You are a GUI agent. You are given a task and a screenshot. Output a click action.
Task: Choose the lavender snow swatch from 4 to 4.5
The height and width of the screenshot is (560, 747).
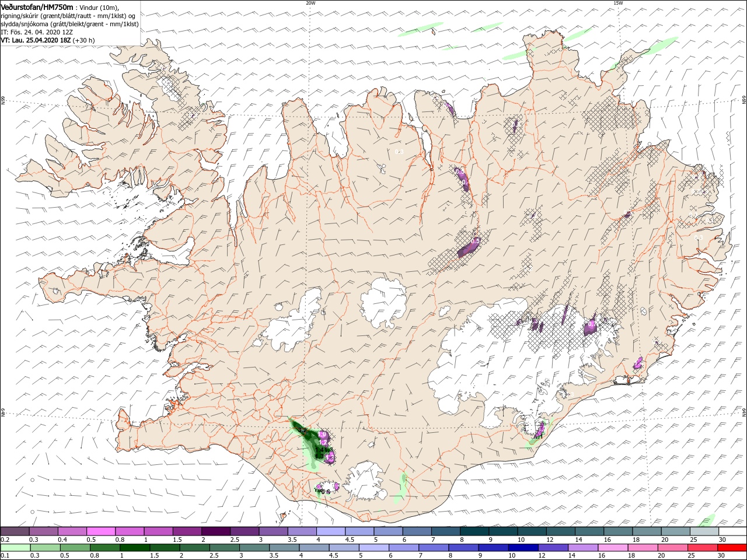[x=330, y=531]
